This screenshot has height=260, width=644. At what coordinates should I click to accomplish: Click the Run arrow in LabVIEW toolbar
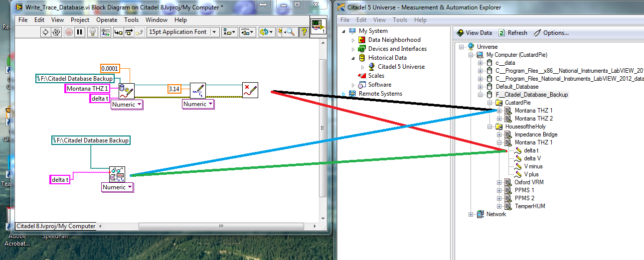(x=45, y=32)
